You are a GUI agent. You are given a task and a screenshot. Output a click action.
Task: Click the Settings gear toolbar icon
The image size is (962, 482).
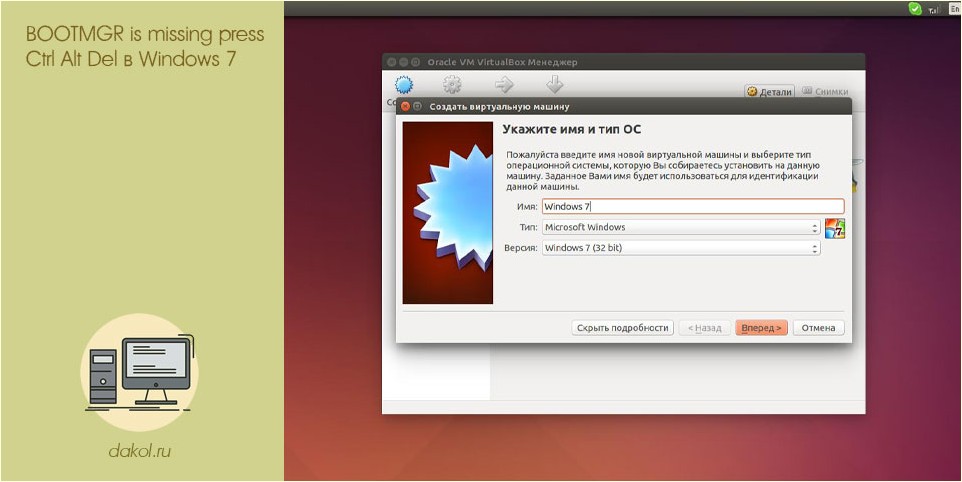click(452, 85)
